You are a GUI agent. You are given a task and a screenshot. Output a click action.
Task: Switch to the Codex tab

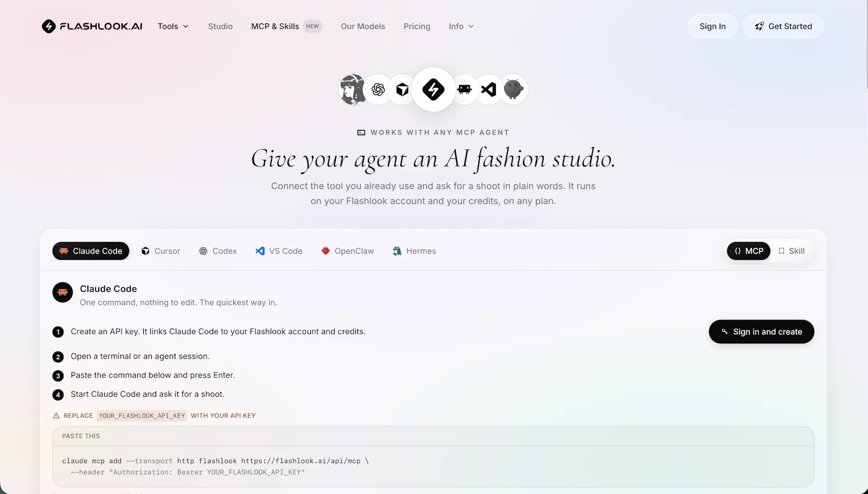pos(218,251)
